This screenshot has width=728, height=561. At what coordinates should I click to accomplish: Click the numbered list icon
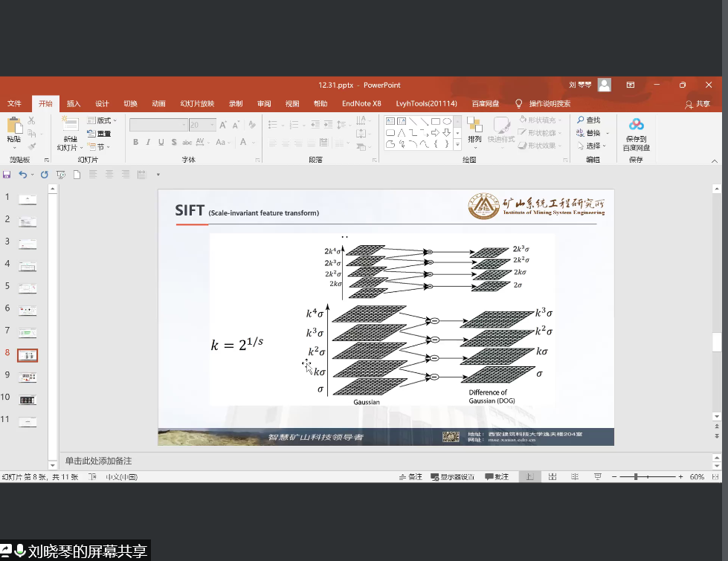[x=294, y=124]
